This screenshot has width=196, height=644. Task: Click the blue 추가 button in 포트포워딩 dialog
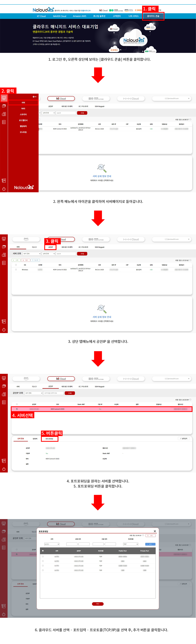[150, 544]
